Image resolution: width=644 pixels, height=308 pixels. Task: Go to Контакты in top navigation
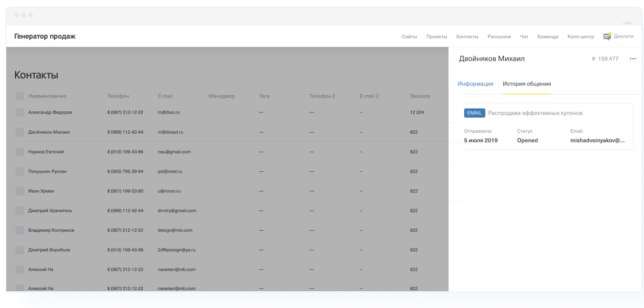click(x=467, y=36)
